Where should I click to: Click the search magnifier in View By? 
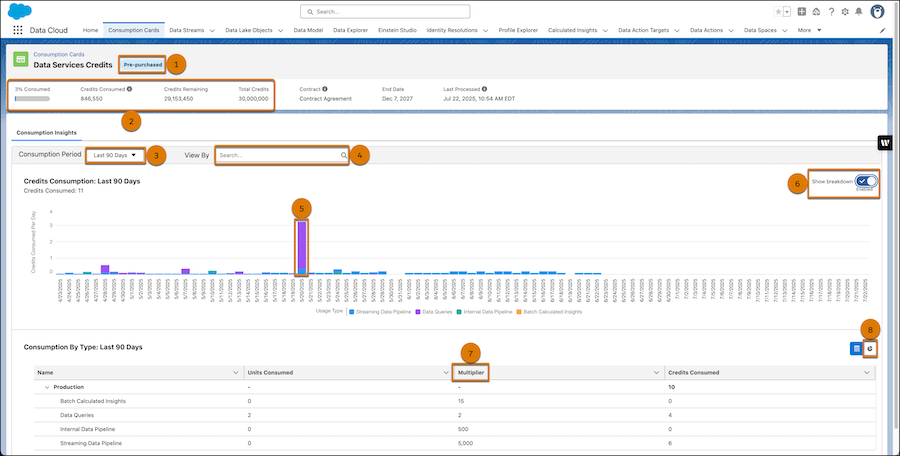coord(344,155)
